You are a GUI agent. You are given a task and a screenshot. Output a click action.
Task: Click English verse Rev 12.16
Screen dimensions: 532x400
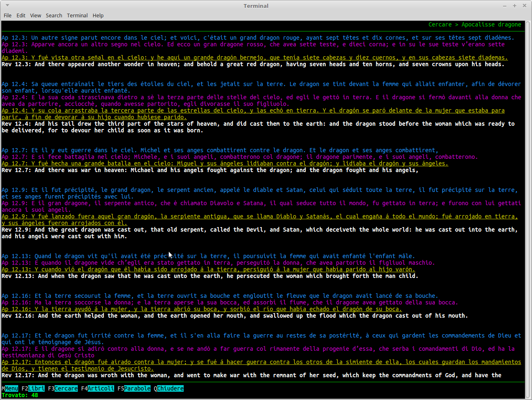[x=235, y=316]
